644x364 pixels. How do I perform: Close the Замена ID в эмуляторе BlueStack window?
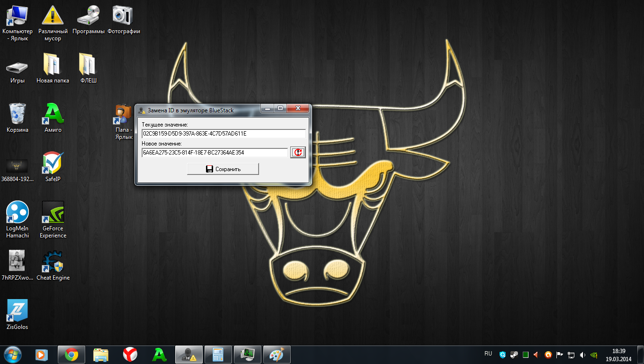pyautogui.click(x=298, y=109)
